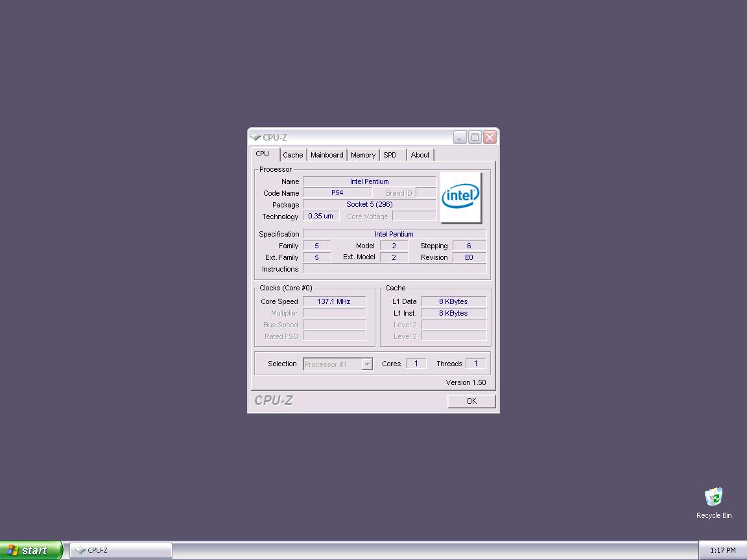This screenshot has width=747, height=560.
Task: Click the Ext. Family value field
Action: tap(317, 257)
